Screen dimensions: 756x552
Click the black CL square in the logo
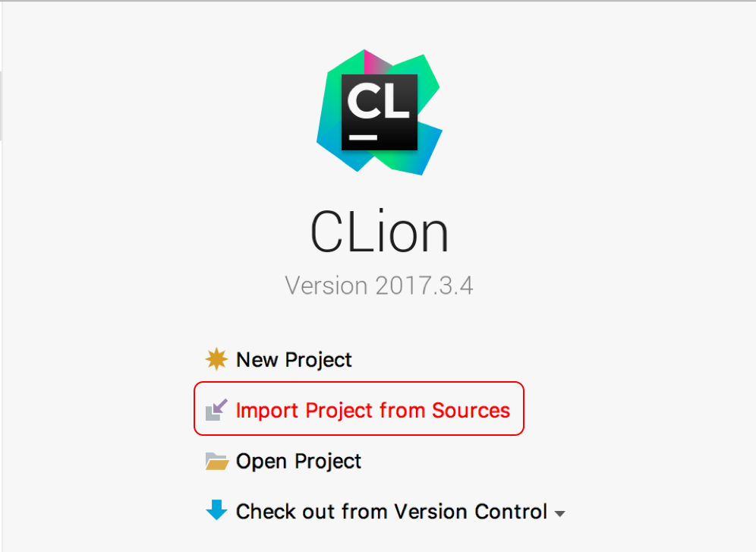[x=380, y=112]
